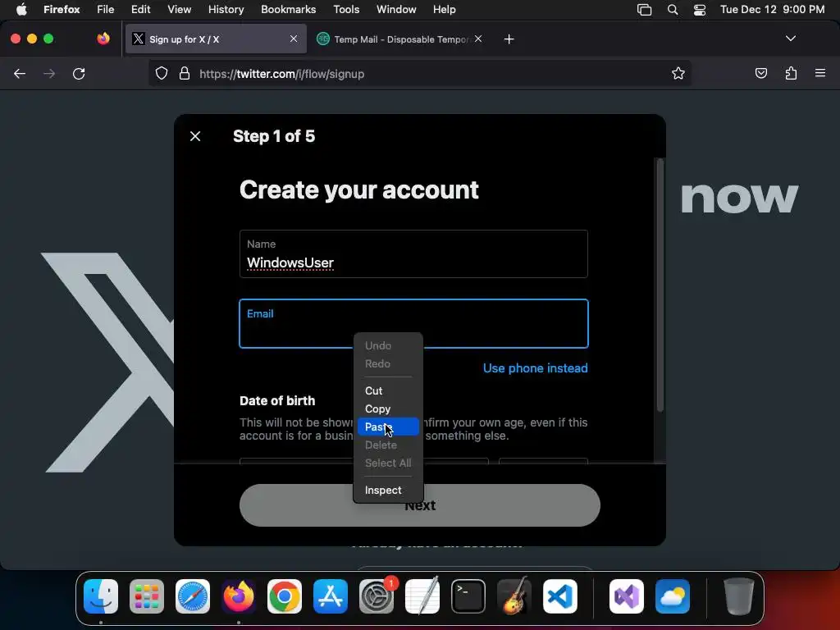Open the Save to Pocket icon
Image resolution: width=840 pixels, height=630 pixels.
(760, 73)
